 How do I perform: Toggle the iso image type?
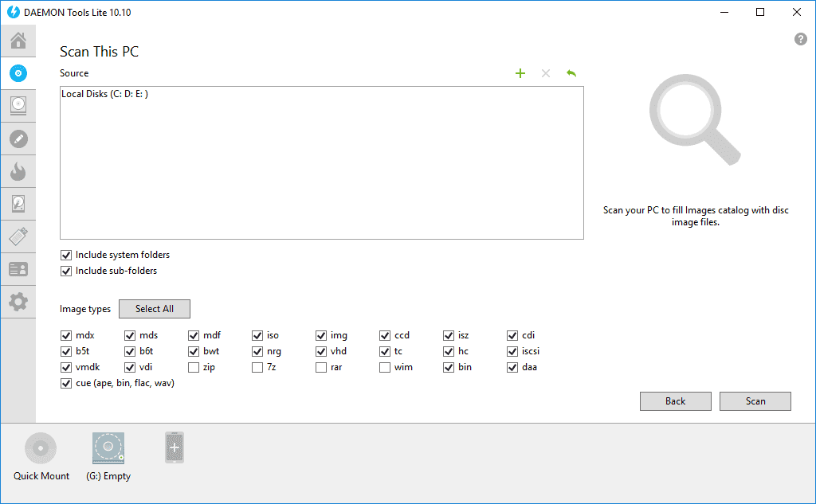coord(257,335)
